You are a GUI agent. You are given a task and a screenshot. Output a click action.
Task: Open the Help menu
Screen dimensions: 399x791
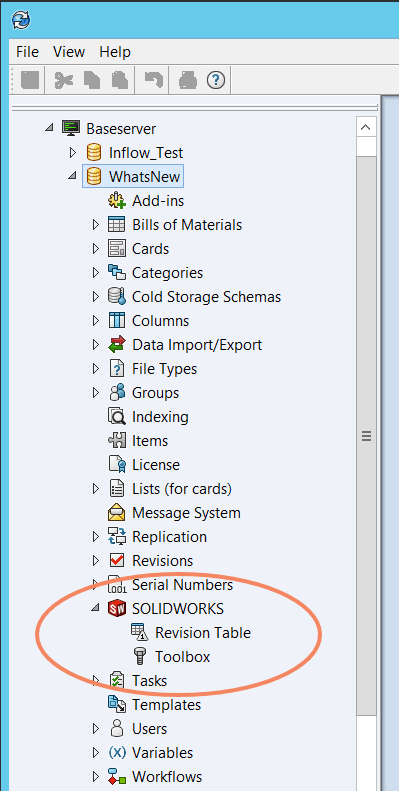point(115,52)
